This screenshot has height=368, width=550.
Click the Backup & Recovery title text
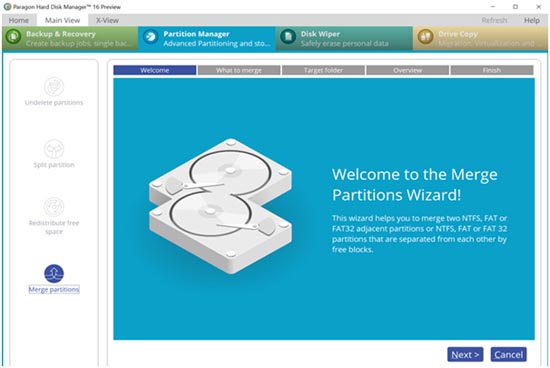pyautogui.click(x=61, y=34)
